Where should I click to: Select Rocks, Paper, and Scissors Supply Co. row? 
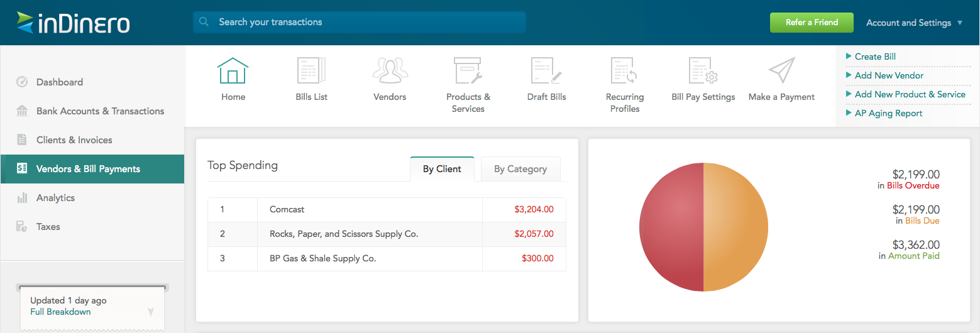387,234
